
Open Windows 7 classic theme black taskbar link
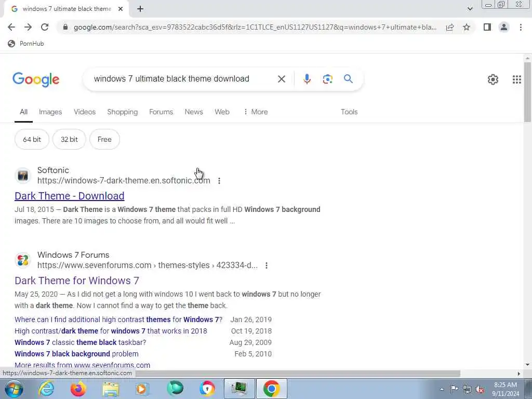pos(80,343)
